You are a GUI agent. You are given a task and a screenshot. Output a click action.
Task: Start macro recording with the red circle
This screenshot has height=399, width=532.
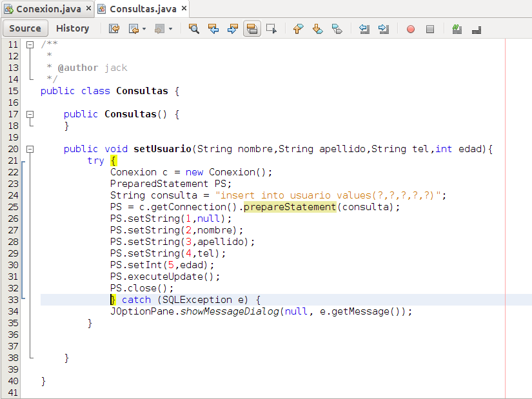click(409, 28)
